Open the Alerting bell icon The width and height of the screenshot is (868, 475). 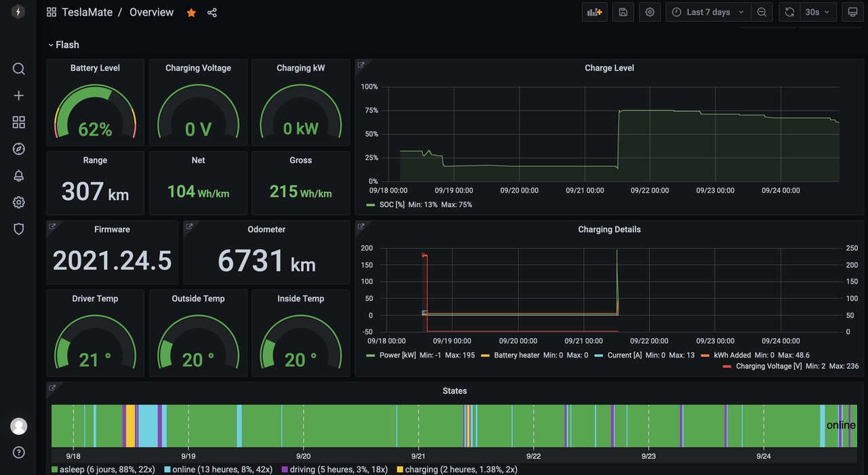(x=18, y=176)
